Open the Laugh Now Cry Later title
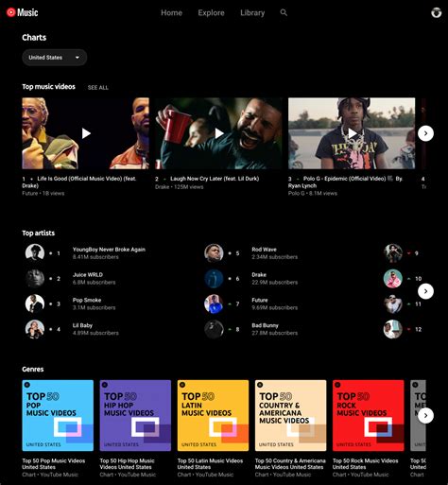The width and height of the screenshot is (448, 485). 215,179
